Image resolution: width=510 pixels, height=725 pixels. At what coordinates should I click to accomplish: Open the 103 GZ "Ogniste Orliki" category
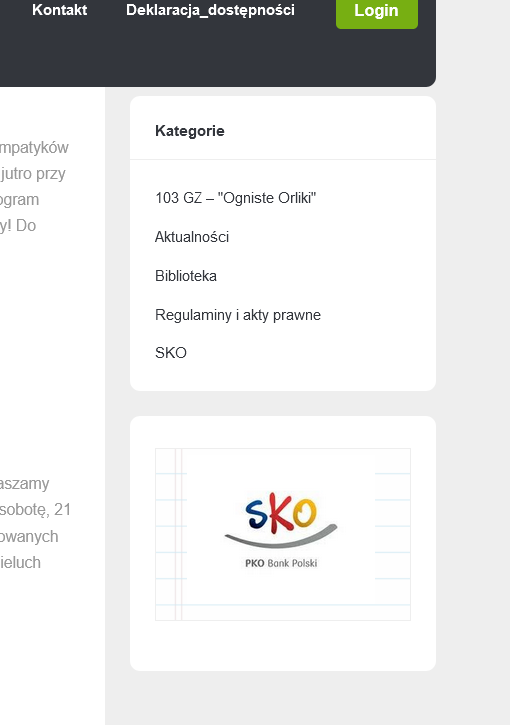pyautogui.click(x=235, y=198)
